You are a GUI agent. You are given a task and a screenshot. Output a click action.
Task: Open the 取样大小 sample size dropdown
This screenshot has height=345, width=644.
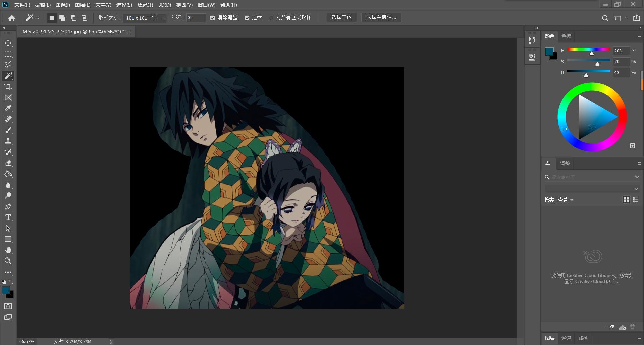pyautogui.click(x=145, y=18)
